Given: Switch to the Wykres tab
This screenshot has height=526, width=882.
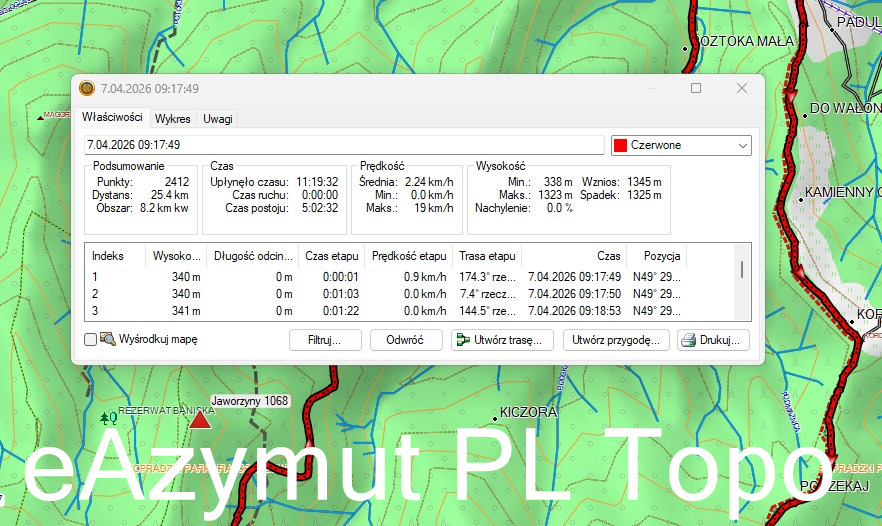Looking at the screenshot, I should pos(172,119).
